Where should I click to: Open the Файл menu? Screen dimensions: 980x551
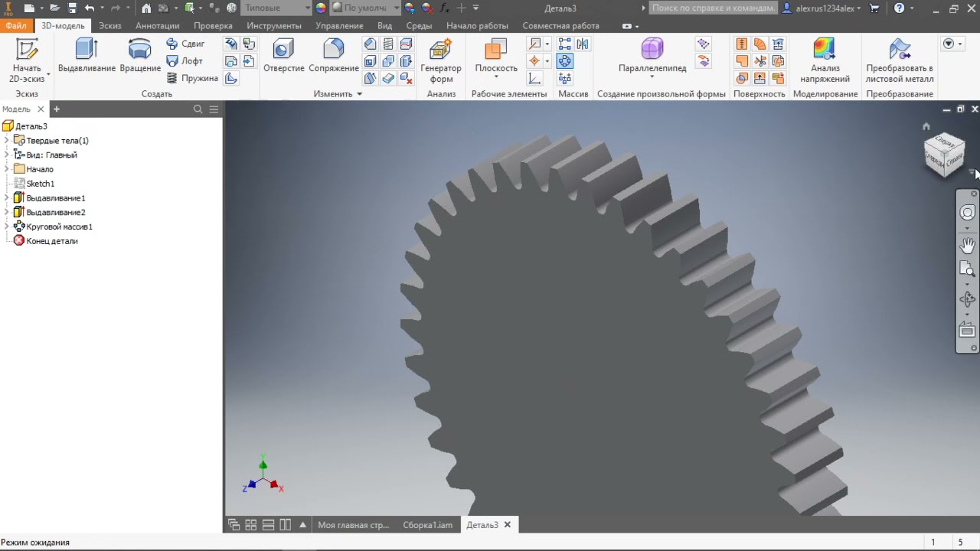click(x=16, y=25)
